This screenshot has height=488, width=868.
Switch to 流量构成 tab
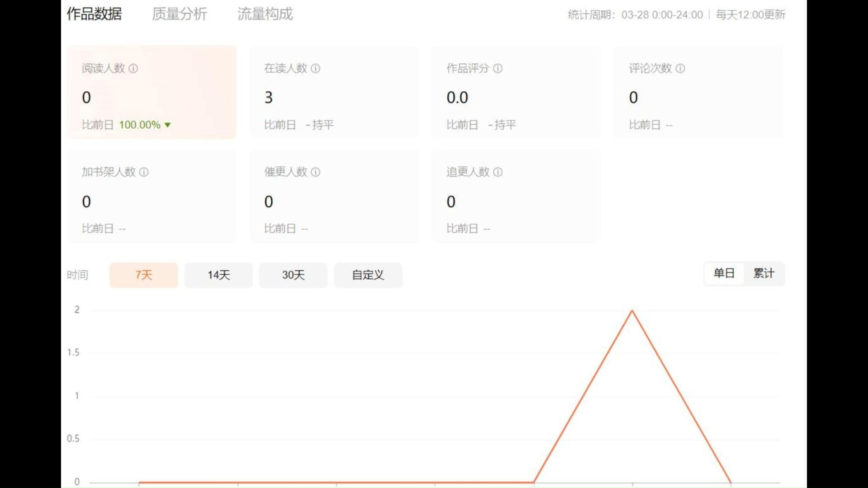coord(265,14)
